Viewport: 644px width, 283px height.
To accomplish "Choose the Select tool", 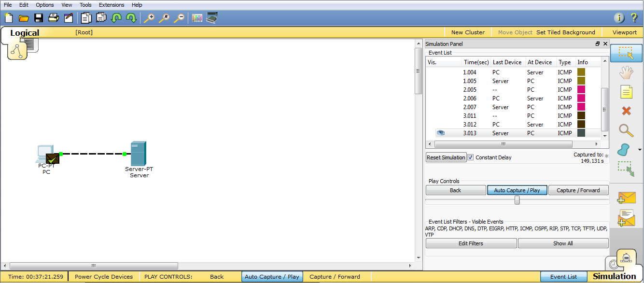I will [626, 53].
